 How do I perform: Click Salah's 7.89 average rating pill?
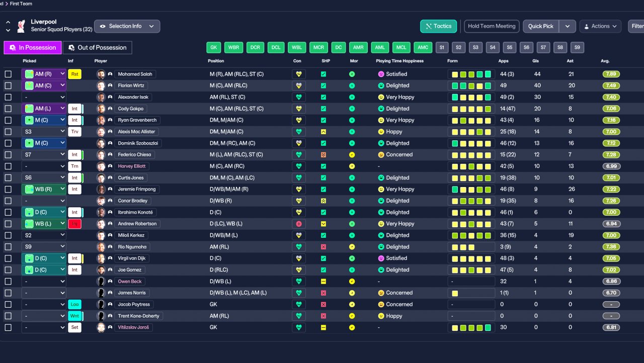pyautogui.click(x=611, y=74)
